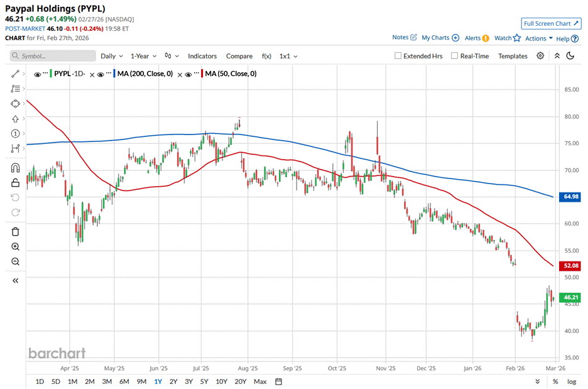Zoom in on the chart
The image size is (588, 389).
(x=15, y=246)
